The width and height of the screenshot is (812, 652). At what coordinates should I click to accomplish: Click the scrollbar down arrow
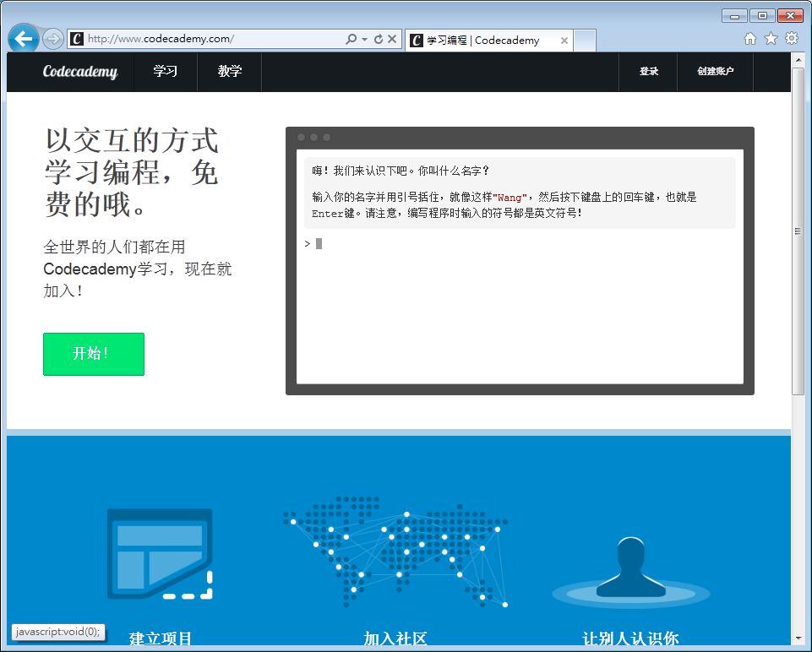(798, 638)
